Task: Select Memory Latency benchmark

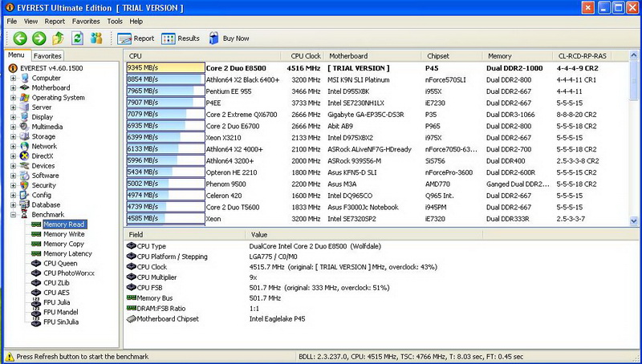Action: pos(67,253)
